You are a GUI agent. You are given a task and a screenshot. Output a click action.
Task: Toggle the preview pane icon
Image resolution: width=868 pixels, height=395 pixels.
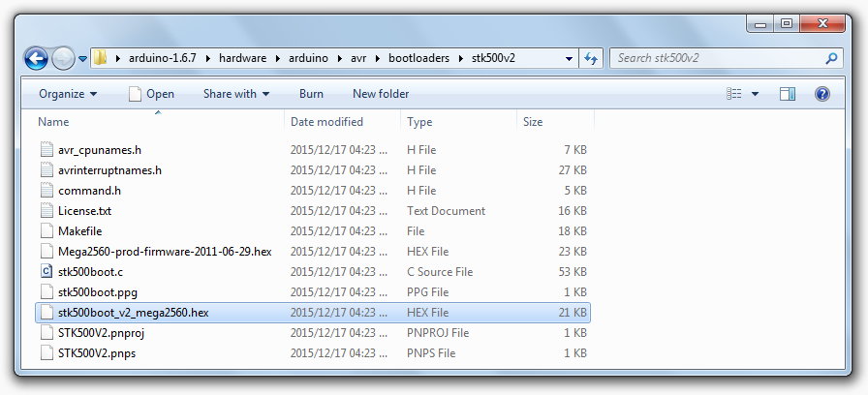(788, 94)
